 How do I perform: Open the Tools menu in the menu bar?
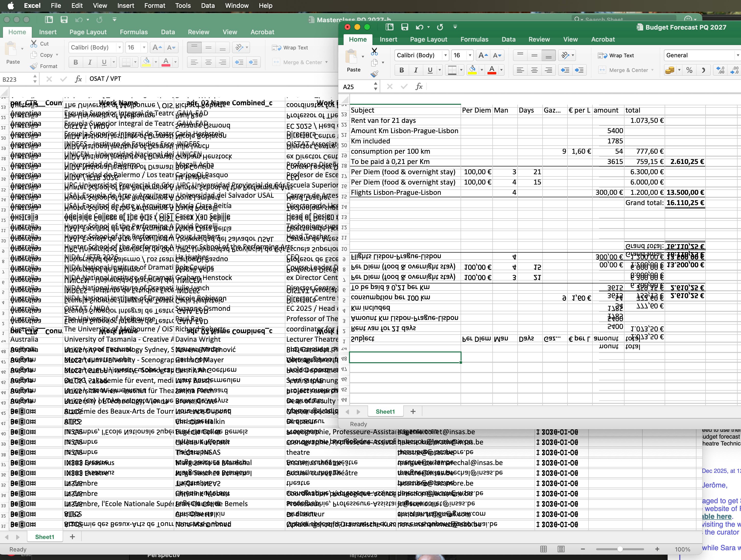click(x=183, y=5)
